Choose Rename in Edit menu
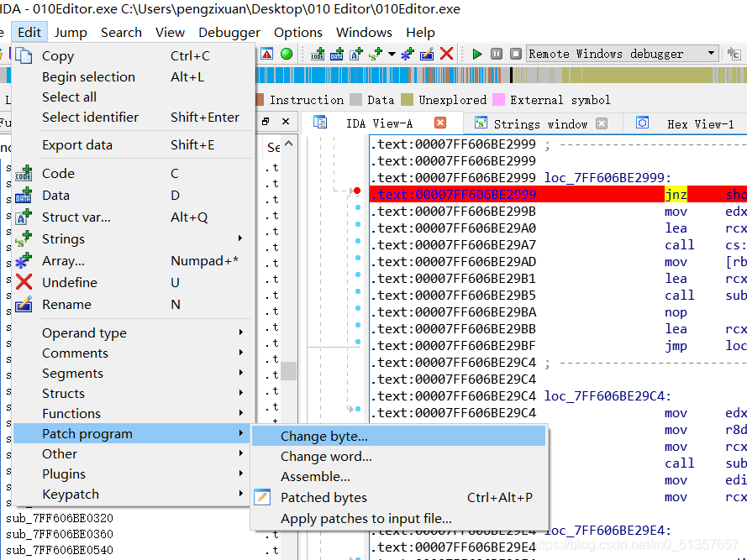 point(132,304)
